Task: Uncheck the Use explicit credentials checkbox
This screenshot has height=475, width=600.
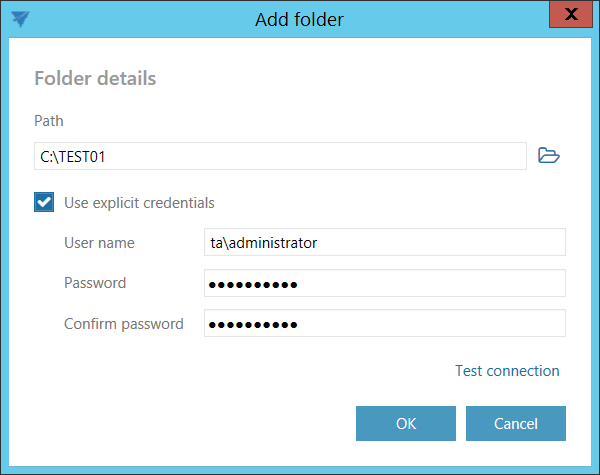Action: pyautogui.click(x=44, y=203)
